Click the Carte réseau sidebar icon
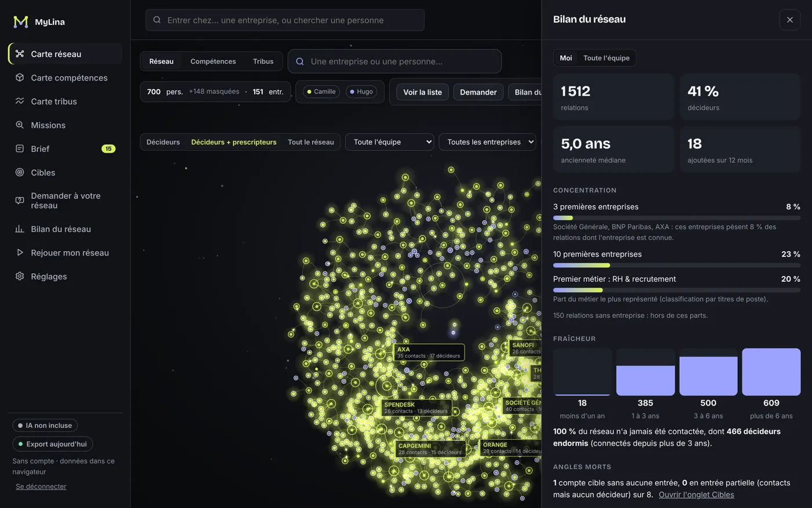Viewport: 812px width, 508px height. [x=20, y=54]
